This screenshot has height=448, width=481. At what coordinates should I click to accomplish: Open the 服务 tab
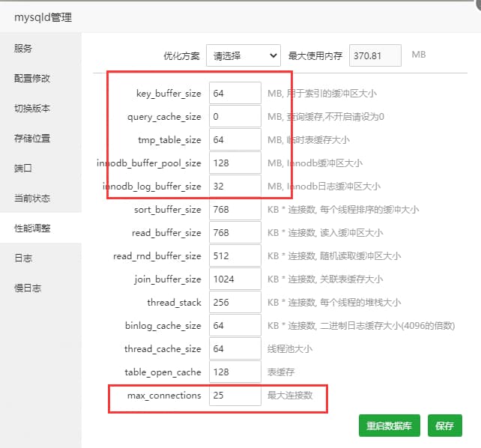coord(23,49)
